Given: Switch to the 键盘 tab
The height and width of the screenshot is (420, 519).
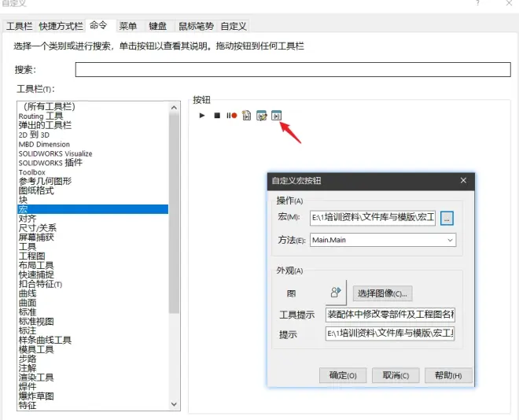Looking at the screenshot, I should (x=157, y=26).
